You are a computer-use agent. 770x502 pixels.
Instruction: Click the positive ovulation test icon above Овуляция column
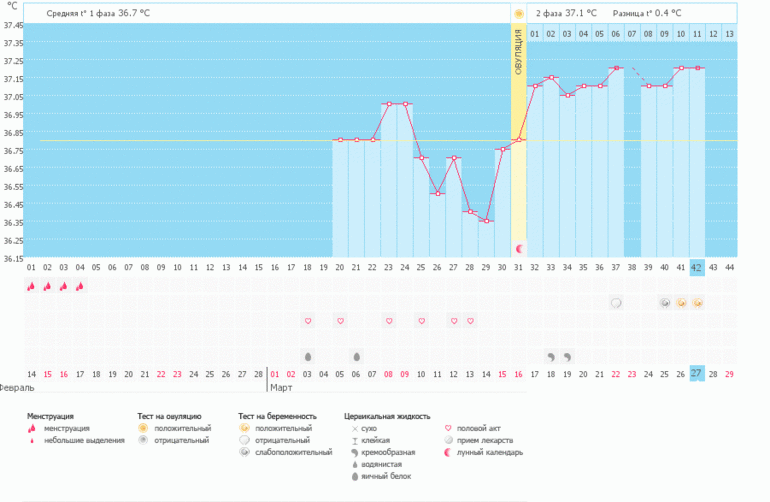click(x=519, y=14)
